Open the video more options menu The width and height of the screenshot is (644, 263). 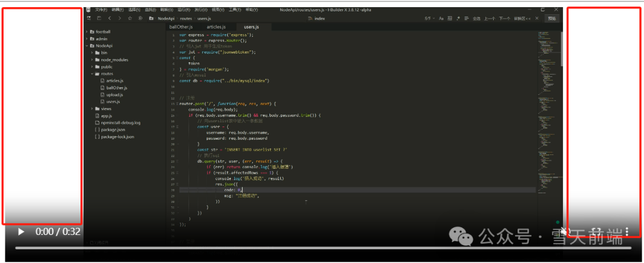tap(627, 231)
